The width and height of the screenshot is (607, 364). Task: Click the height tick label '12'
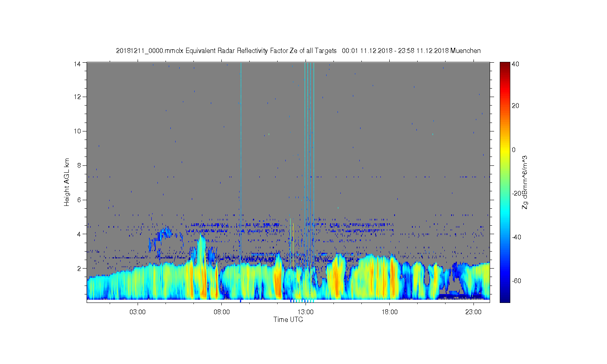pos(78,97)
